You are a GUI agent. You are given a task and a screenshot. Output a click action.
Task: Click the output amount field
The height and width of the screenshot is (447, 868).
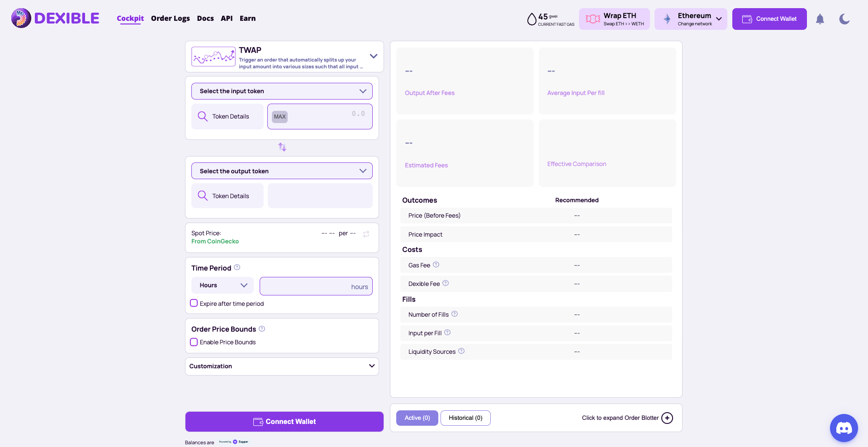click(x=320, y=196)
